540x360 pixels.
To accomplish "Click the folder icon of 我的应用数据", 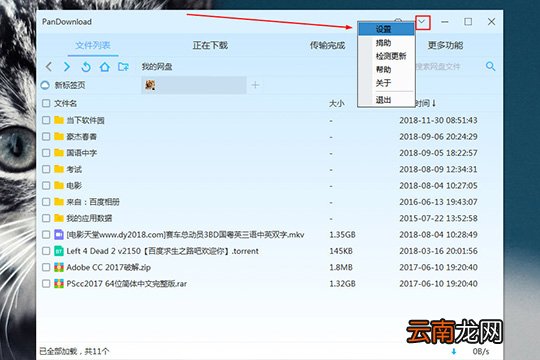I will (59, 218).
